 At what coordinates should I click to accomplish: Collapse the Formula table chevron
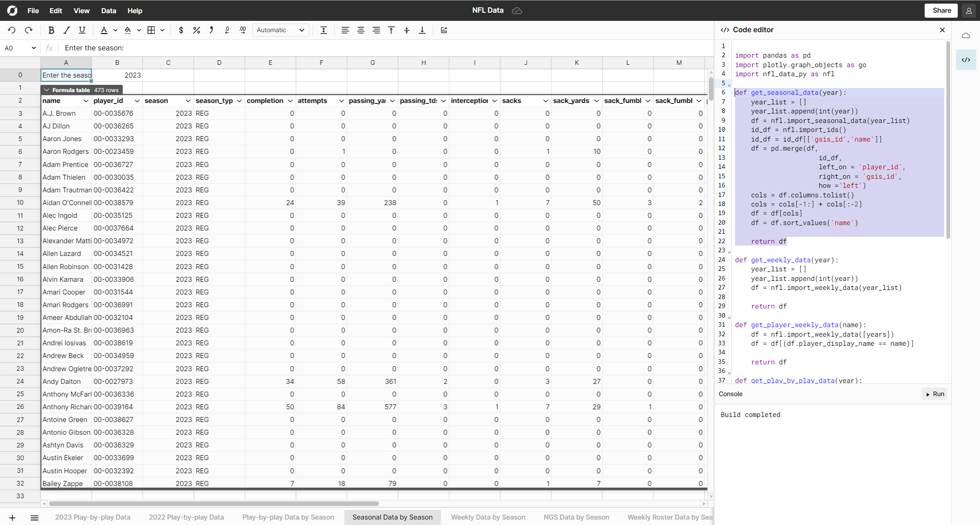point(46,90)
